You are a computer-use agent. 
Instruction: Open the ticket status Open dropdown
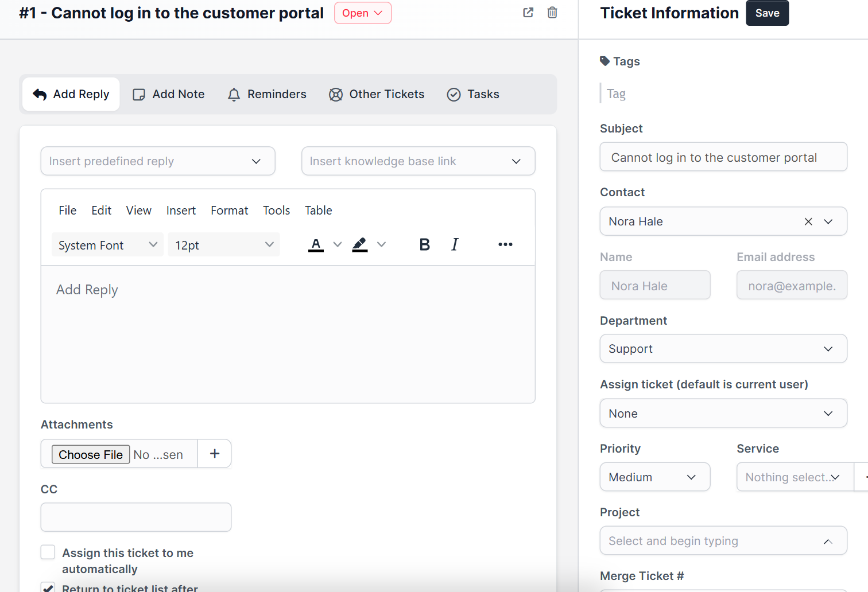[363, 13]
